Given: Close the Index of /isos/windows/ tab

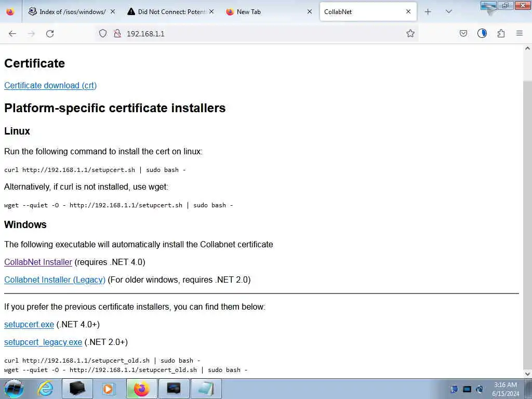Looking at the screenshot, I should click(113, 12).
